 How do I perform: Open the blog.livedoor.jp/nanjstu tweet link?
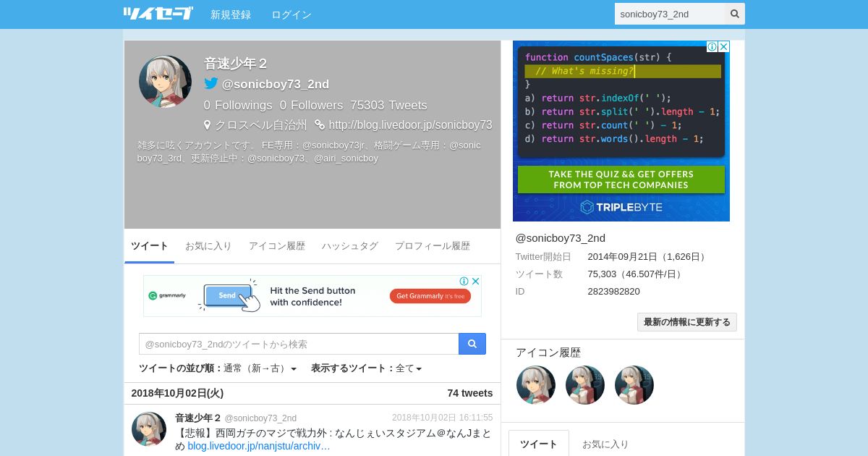[x=259, y=446]
